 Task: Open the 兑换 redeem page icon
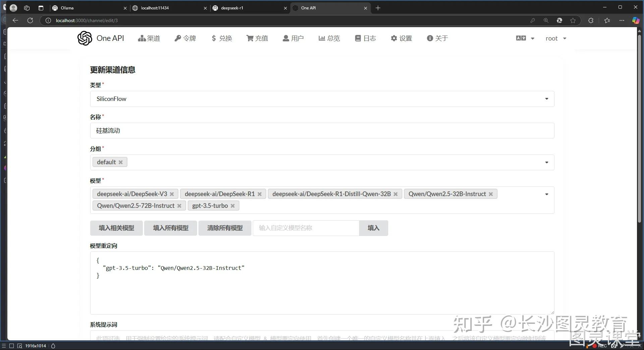[215, 38]
